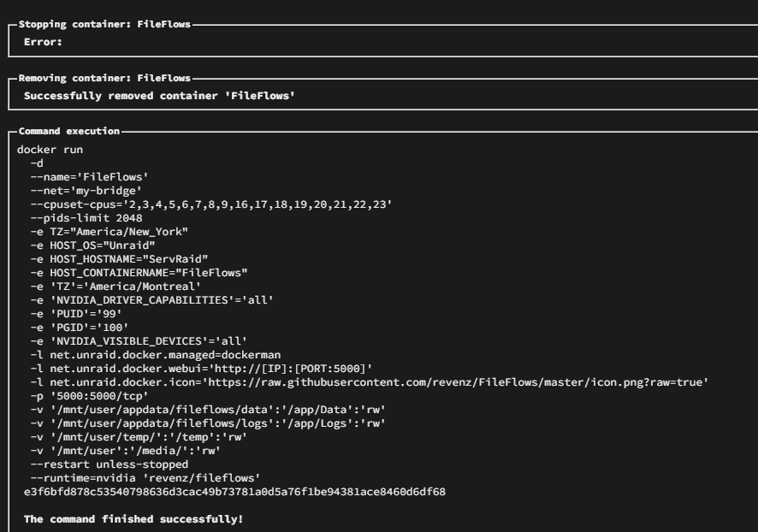Click the container ID hash line
The height and width of the screenshot is (532, 758).
coord(234,492)
